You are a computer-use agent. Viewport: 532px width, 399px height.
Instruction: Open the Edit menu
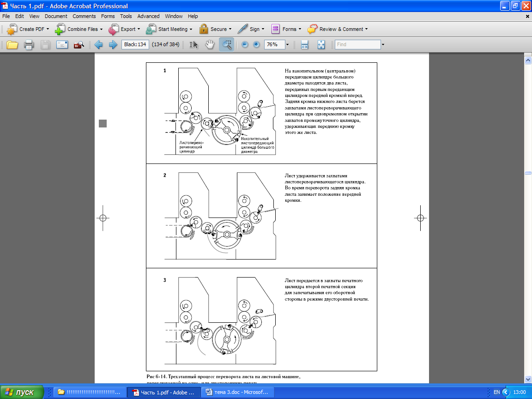[19, 16]
